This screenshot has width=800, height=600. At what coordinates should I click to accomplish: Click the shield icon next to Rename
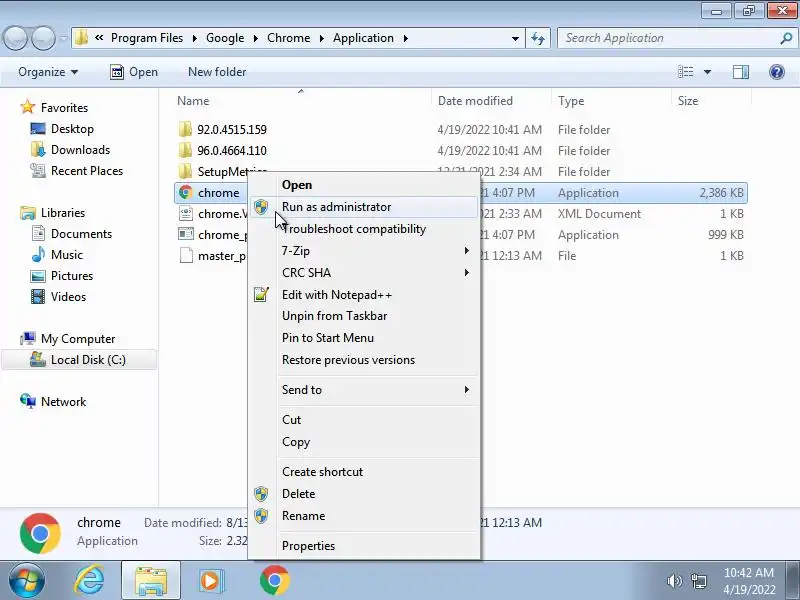(x=261, y=515)
